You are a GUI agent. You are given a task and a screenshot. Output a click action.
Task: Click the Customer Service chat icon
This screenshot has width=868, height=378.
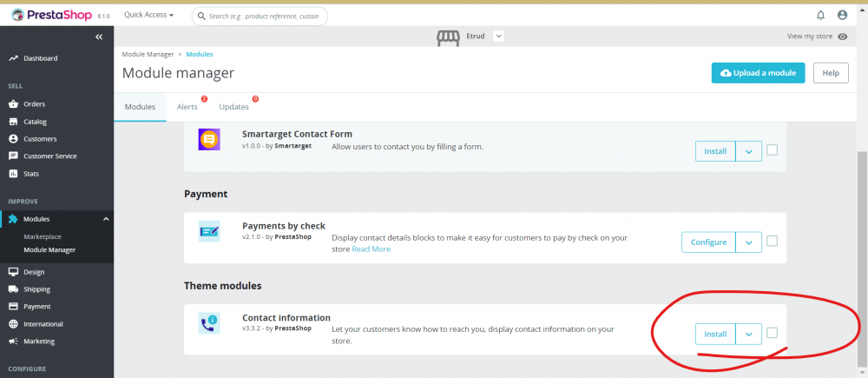coord(13,156)
